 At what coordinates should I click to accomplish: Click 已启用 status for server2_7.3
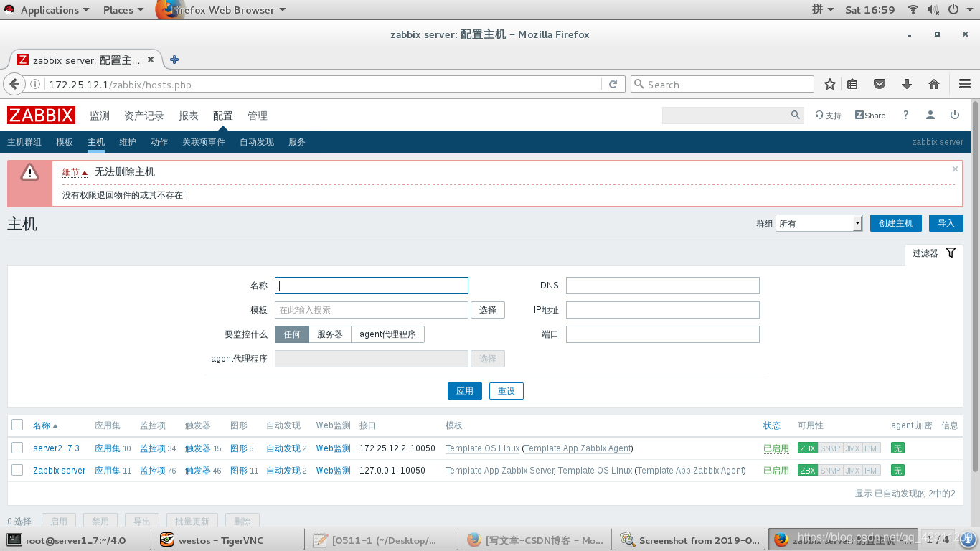[x=776, y=448]
